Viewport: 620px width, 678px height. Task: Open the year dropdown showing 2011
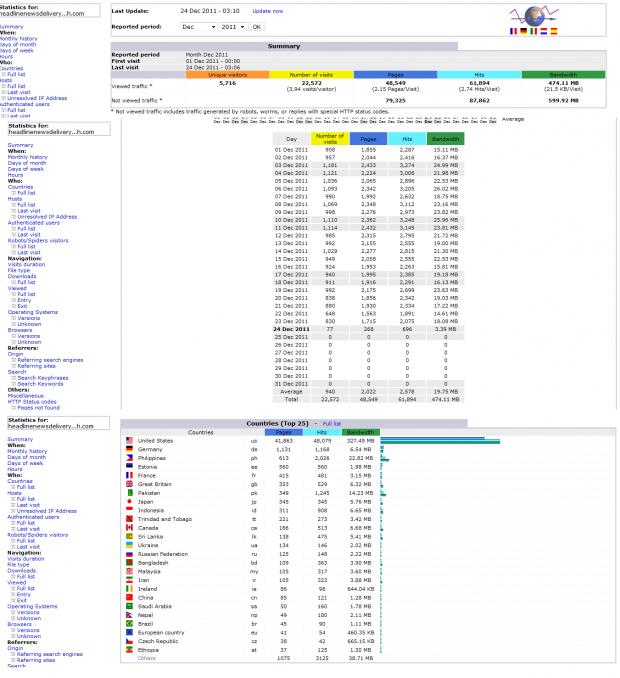point(233,27)
